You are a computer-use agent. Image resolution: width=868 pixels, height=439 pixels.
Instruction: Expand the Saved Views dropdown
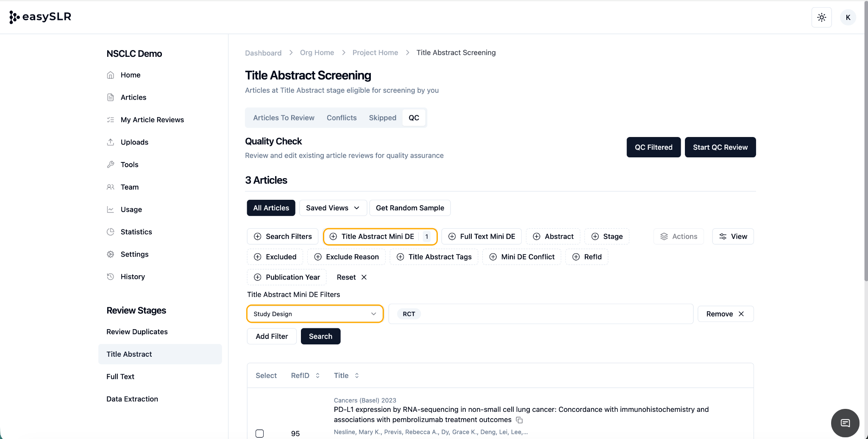coord(333,208)
